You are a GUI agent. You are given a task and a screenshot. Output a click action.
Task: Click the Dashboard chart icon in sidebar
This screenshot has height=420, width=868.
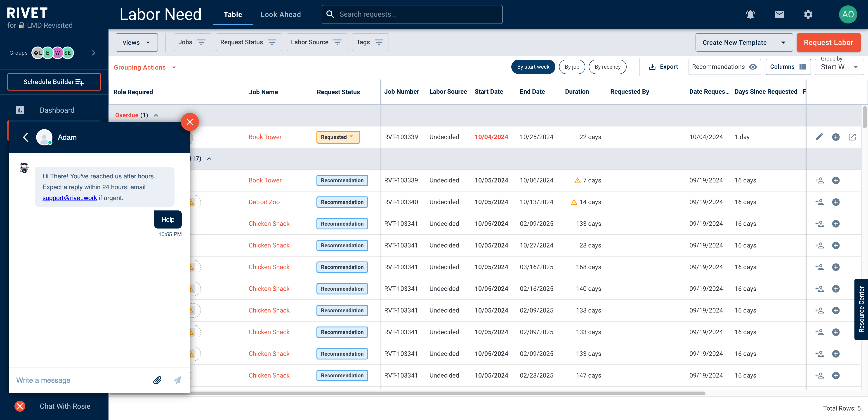(20, 110)
